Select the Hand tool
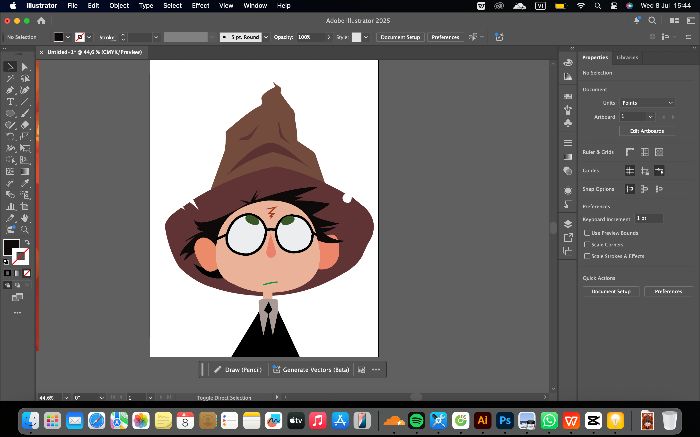 (25, 218)
